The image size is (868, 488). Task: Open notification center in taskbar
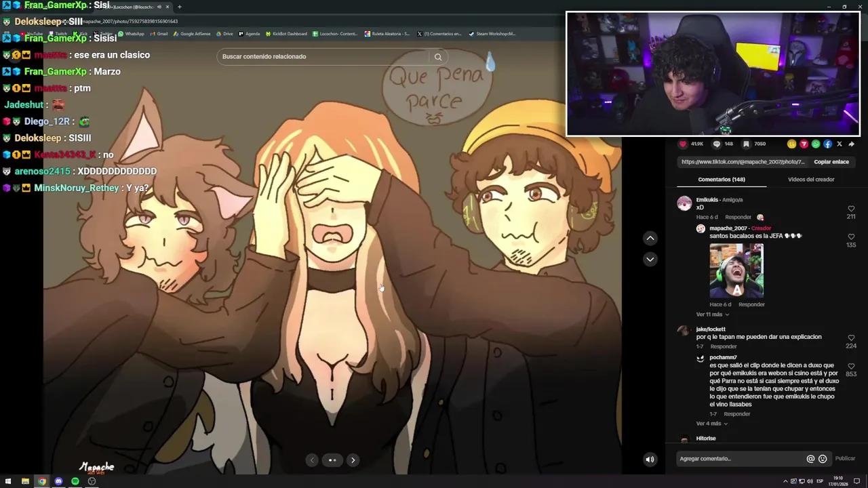pos(857,481)
